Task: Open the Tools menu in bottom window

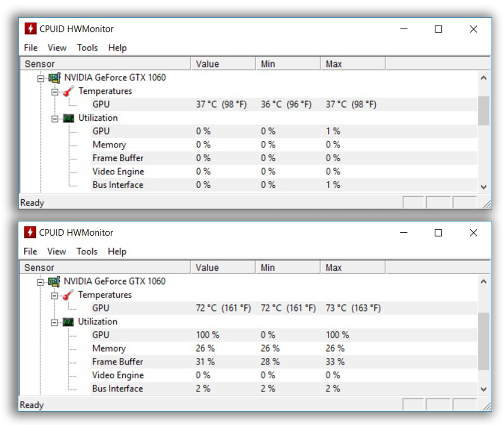Action: tap(87, 251)
